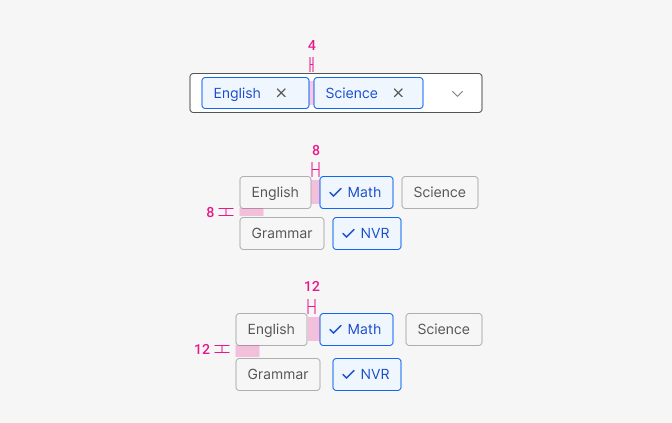Select the Science chip in the bottom group
This screenshot has height=423, width=672.
(444, 329)
